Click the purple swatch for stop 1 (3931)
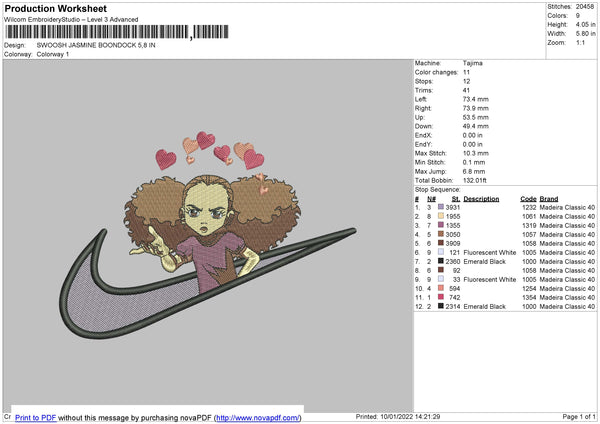 click(x=441, y=207)
